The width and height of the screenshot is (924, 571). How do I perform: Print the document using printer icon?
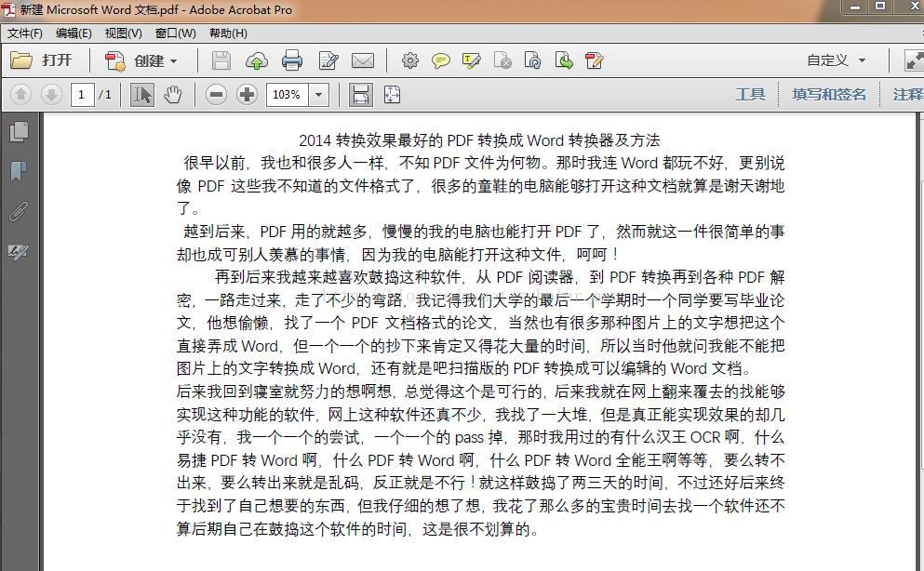tap(292, 60)
